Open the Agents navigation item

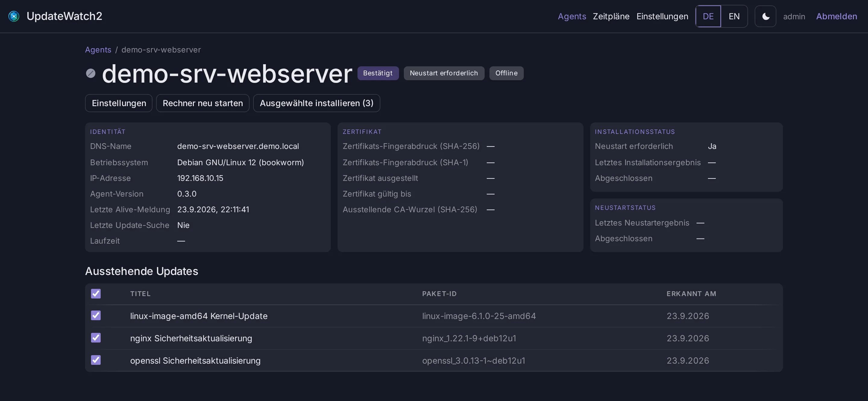pyautogui.click(x=572, y=16)
